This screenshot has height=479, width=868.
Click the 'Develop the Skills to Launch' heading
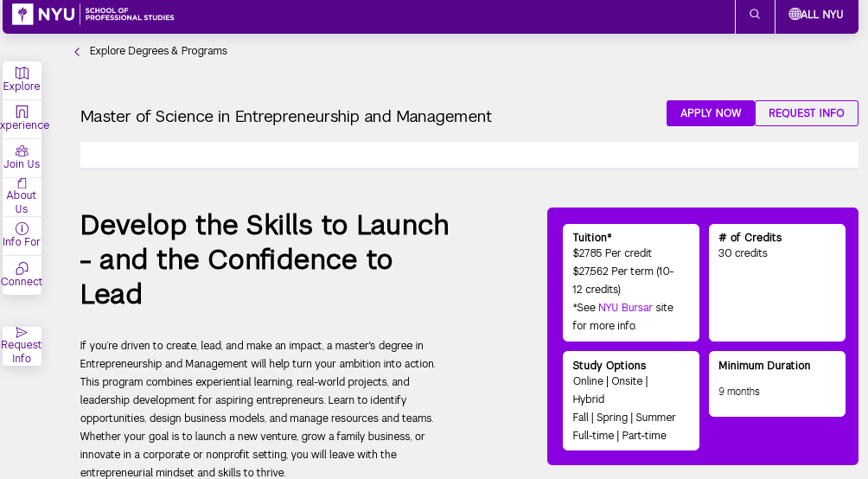point(265,259)
